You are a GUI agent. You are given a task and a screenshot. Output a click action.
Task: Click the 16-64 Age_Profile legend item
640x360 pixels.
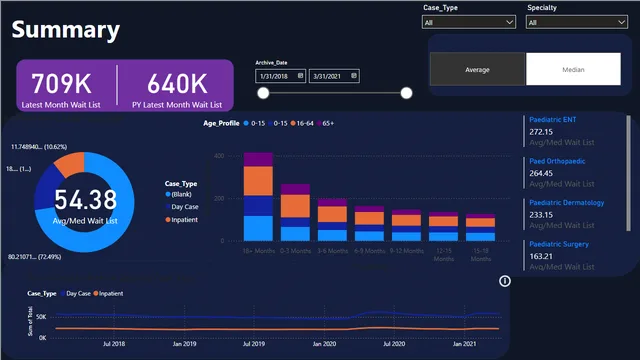302,123
